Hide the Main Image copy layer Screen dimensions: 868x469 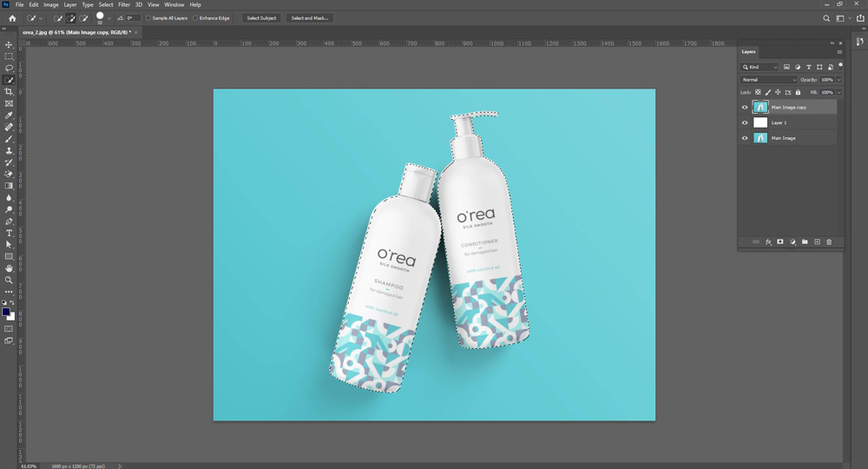click(745, 108)
